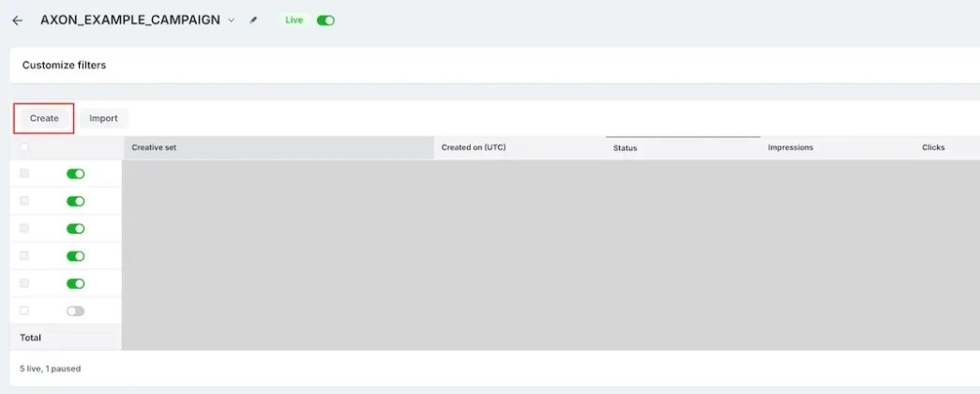
Task: Toggle the campaign Live switch
Action: [x=325, y=20]
